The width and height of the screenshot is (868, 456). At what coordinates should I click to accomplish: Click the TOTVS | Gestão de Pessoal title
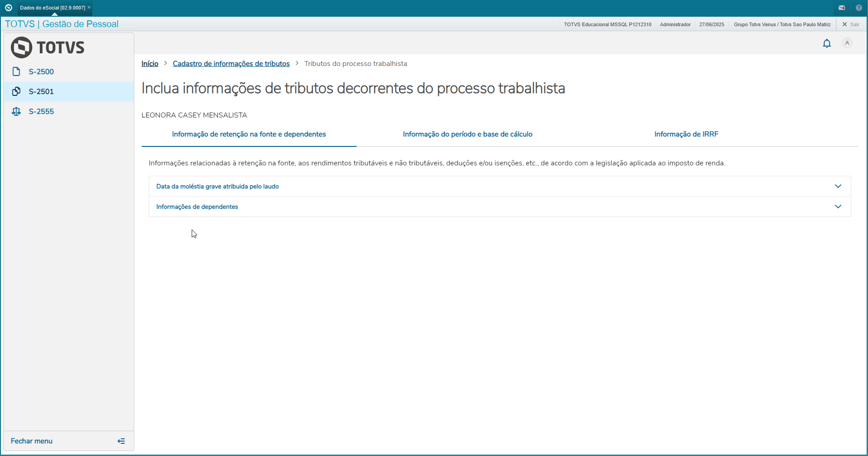62,24
